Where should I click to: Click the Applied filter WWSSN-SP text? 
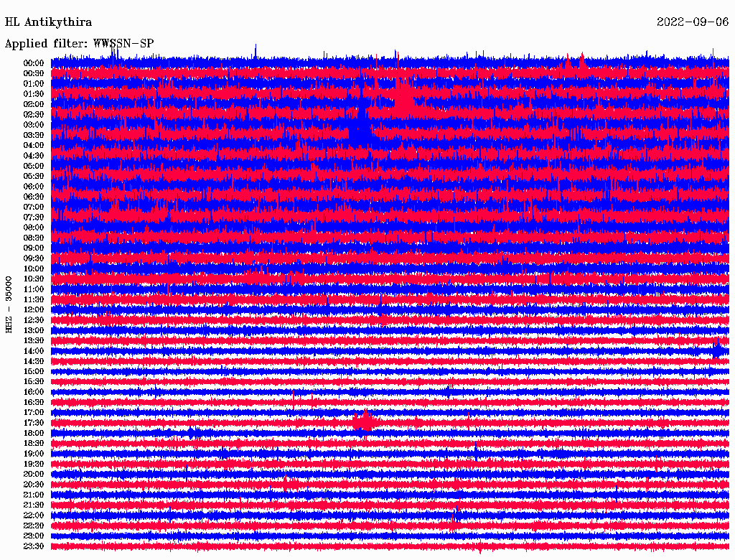pyautogui.click(x=79, y=43)
